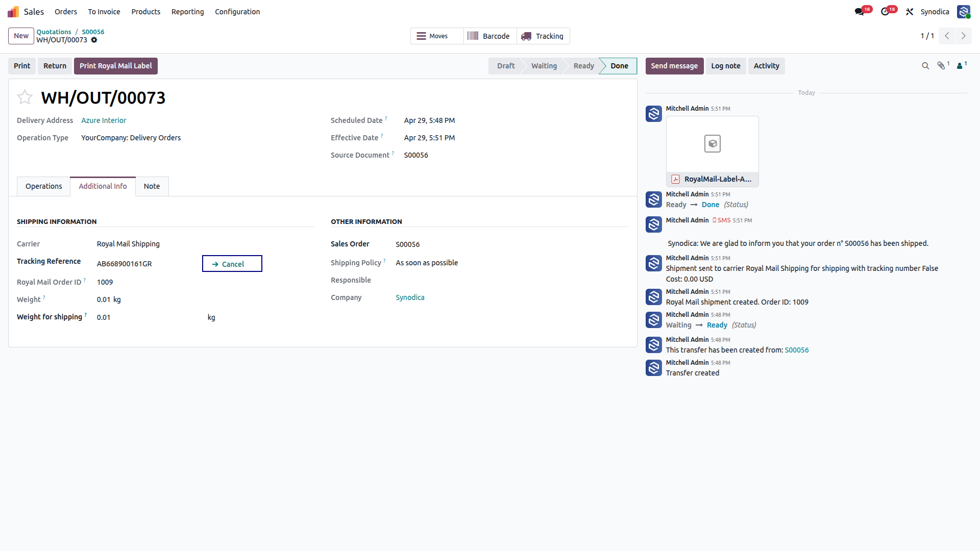Click Activity button in chatter
This screenshot has width=980, height=551.
pyautogui.click(x=766, y=66)
